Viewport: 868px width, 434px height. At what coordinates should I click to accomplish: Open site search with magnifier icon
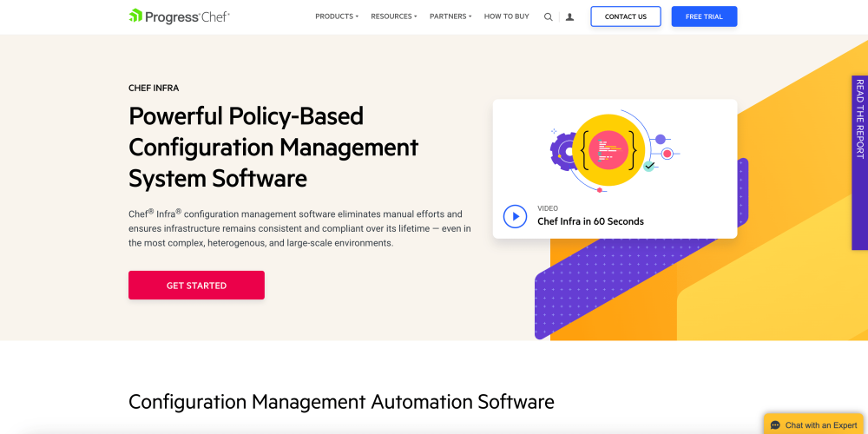(548, 16)
